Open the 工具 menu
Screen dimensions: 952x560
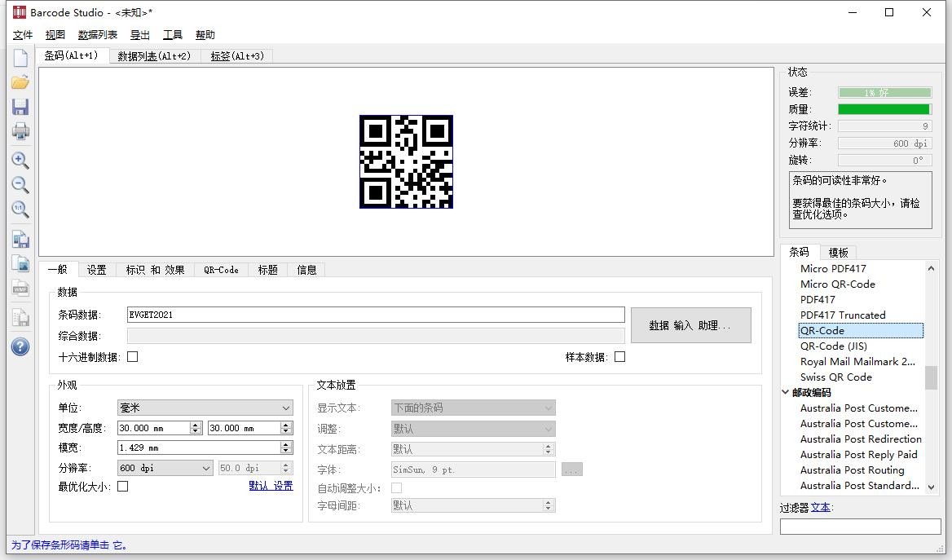tap(173, 34)
